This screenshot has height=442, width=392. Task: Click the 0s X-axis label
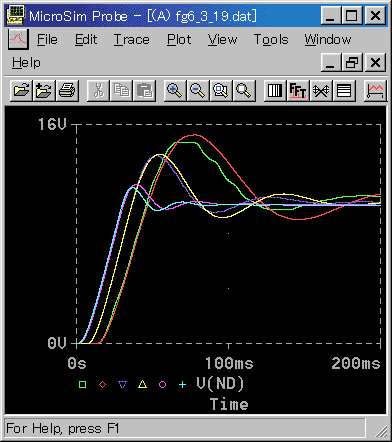[x=77, y=363]
